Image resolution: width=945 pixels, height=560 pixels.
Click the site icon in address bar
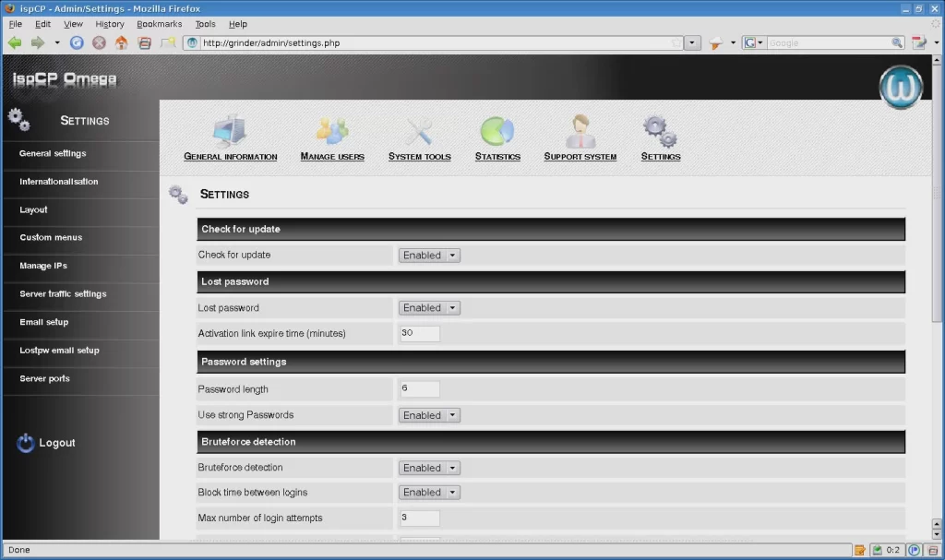click(x=192, y=42)
